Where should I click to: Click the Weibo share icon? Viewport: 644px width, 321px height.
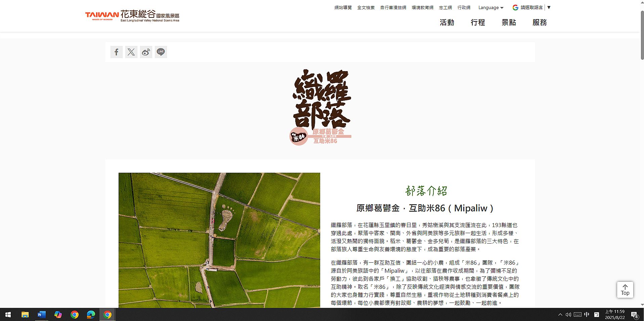[146, 52]
